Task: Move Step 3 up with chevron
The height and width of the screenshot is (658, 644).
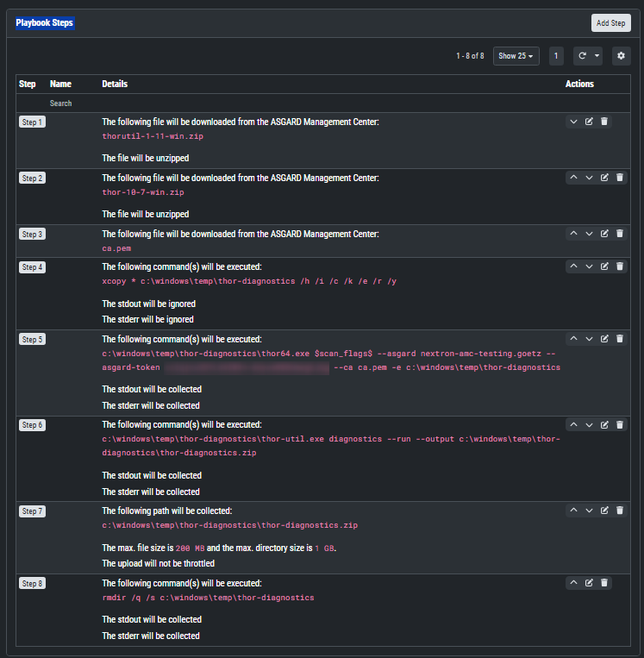Action: click(x=573, y=234)
